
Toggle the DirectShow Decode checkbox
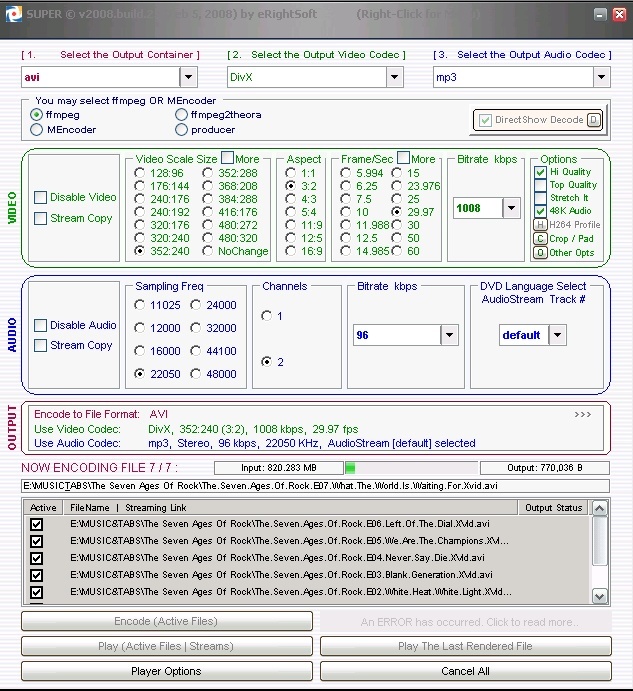[485, 120]
